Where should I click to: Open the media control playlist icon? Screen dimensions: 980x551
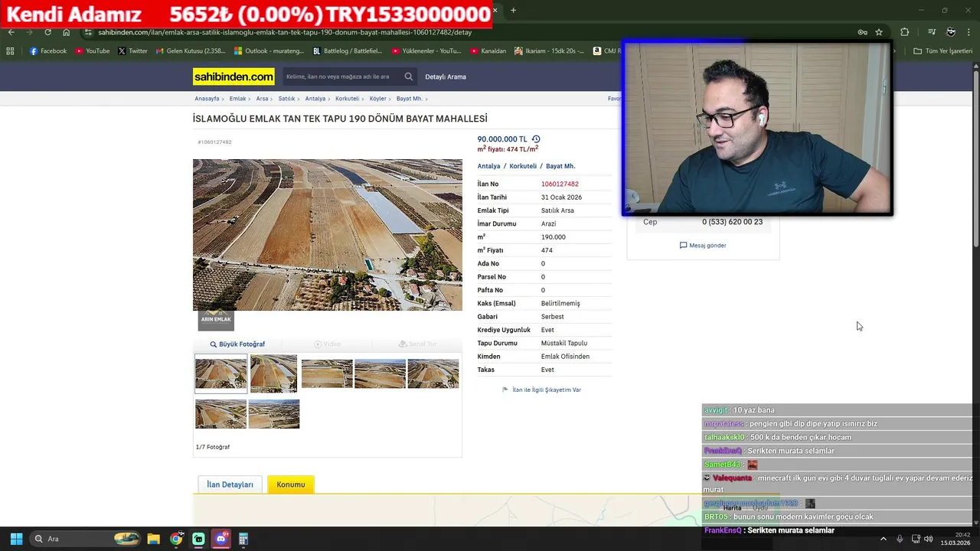932,32
